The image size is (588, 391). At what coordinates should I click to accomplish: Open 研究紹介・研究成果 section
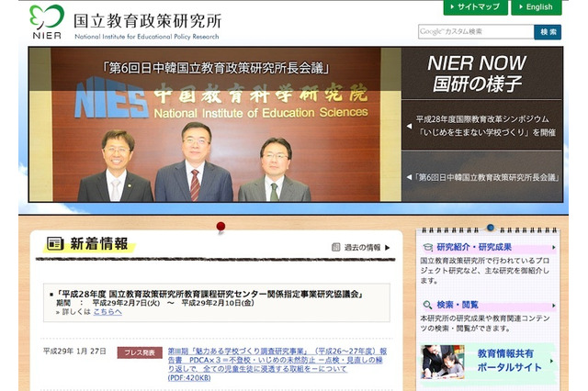point(474,247)
